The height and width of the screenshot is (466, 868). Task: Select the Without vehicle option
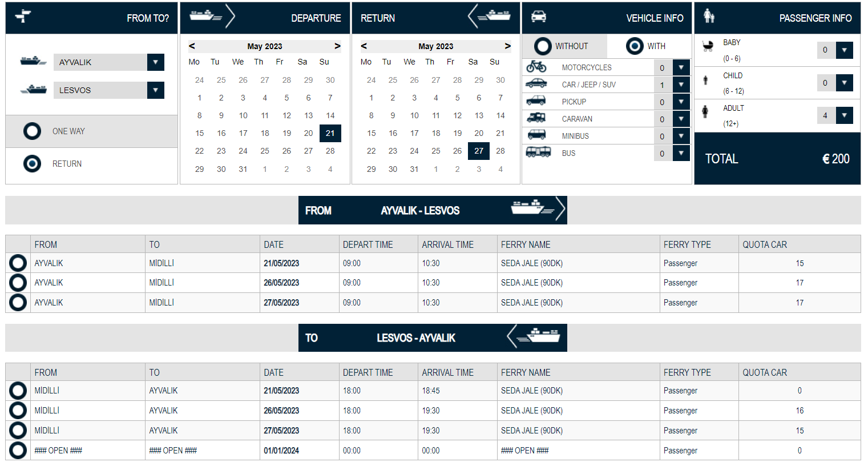543,46
